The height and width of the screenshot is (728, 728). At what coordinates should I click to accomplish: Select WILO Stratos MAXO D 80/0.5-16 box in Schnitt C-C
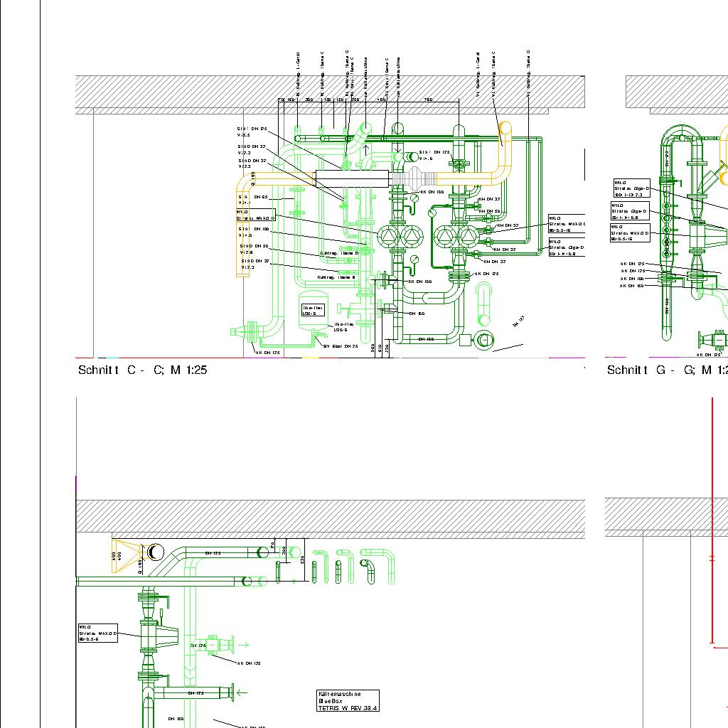(567, 224)
